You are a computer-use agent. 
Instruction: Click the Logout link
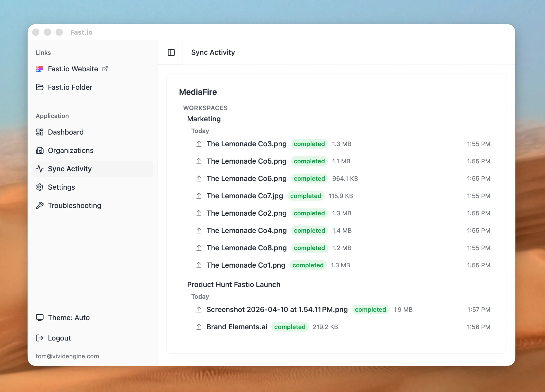pos(59,338)
